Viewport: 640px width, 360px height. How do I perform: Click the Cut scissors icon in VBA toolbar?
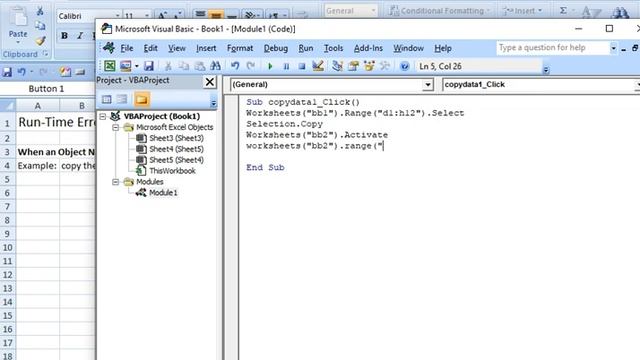tap(168, 66)
